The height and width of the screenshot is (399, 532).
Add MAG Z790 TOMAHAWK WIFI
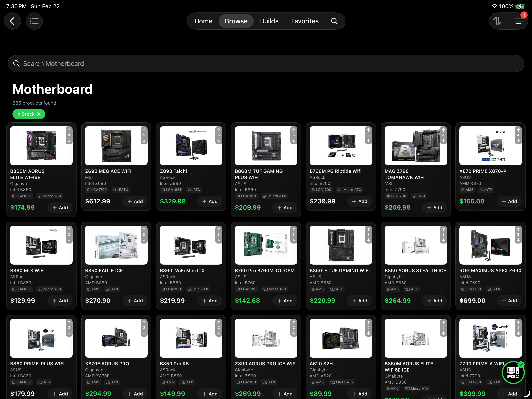point(435,207)
